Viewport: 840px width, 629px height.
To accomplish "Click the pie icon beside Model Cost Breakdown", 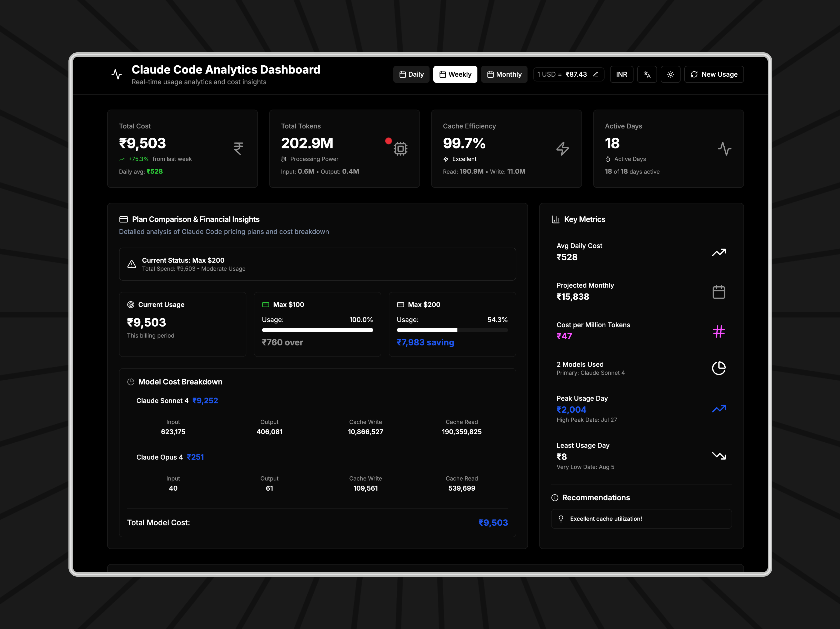I will coord(131,382).
